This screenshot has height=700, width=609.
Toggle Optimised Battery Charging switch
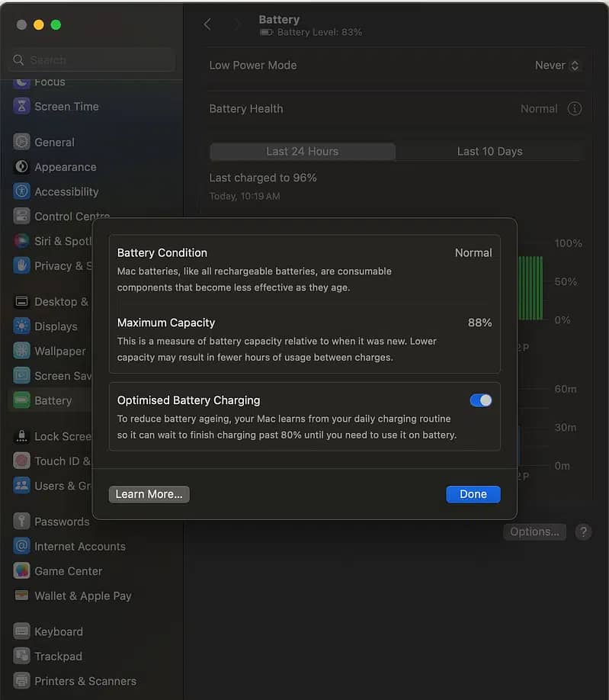click(480, 400)
